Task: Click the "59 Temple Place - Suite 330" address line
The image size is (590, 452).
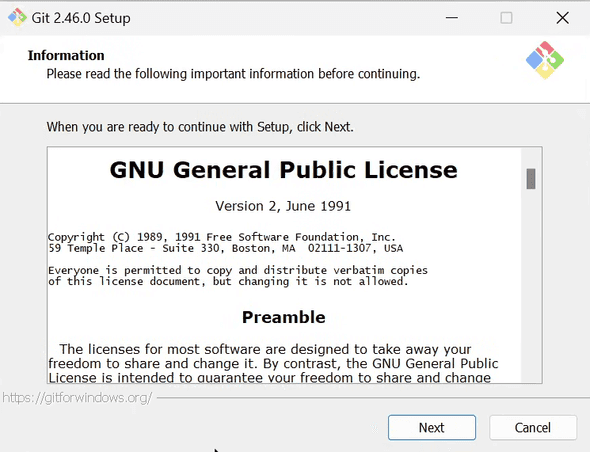Action: click(225, 248)
